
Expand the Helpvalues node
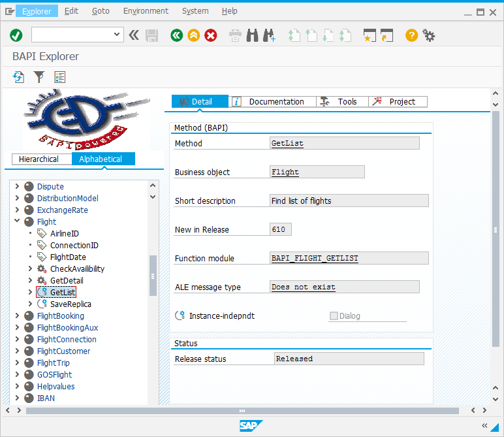coord(17,386)
